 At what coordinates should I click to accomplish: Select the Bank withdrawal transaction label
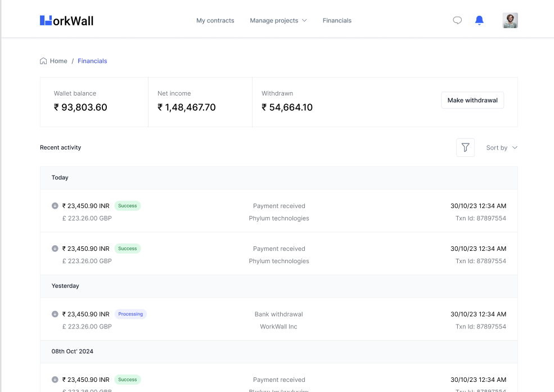[x=279, y=314]
